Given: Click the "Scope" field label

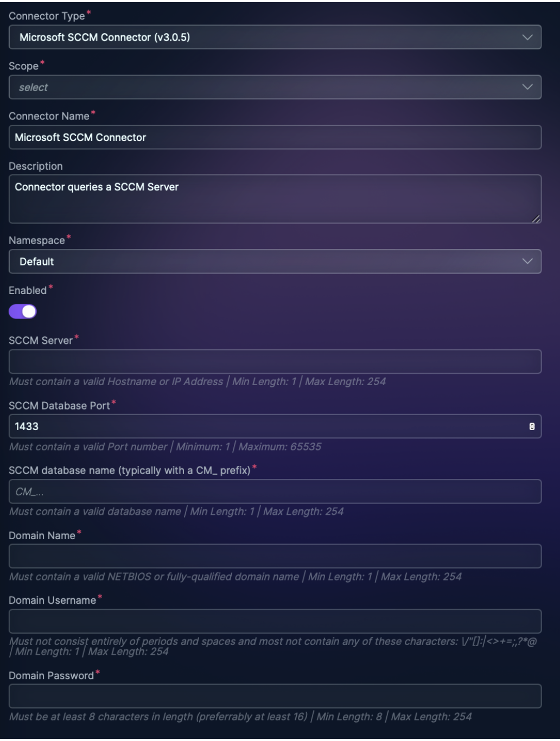Looking at the screenshot, I should [24, 66].
